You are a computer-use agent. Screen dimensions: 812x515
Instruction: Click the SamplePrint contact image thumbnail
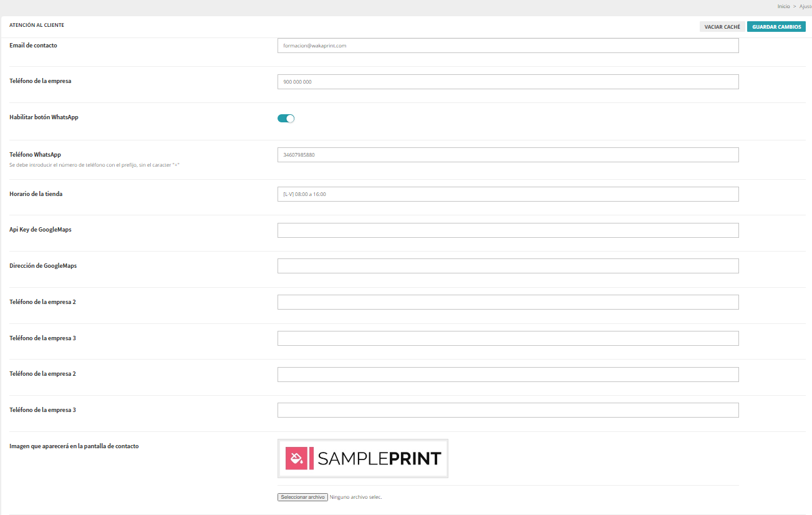[363, 459]
